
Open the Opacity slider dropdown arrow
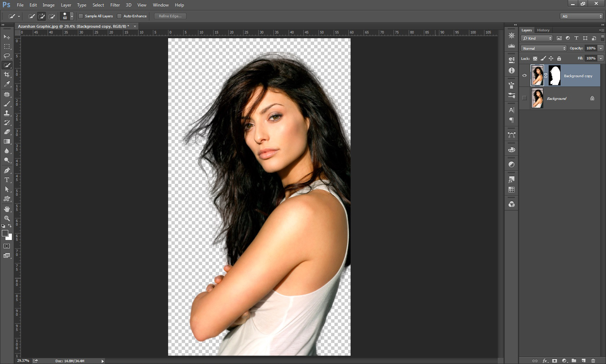click(601, 48)
